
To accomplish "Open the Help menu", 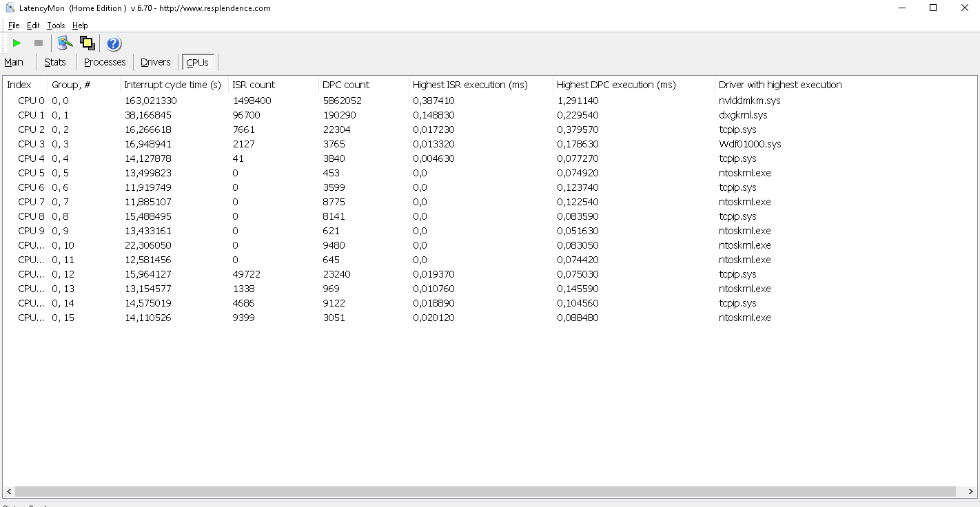I will coord(80,25).
